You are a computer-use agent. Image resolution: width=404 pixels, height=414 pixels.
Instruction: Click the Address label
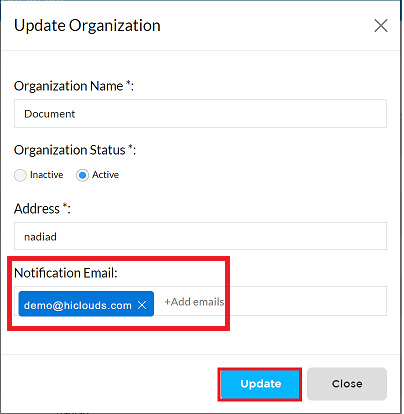42,209
